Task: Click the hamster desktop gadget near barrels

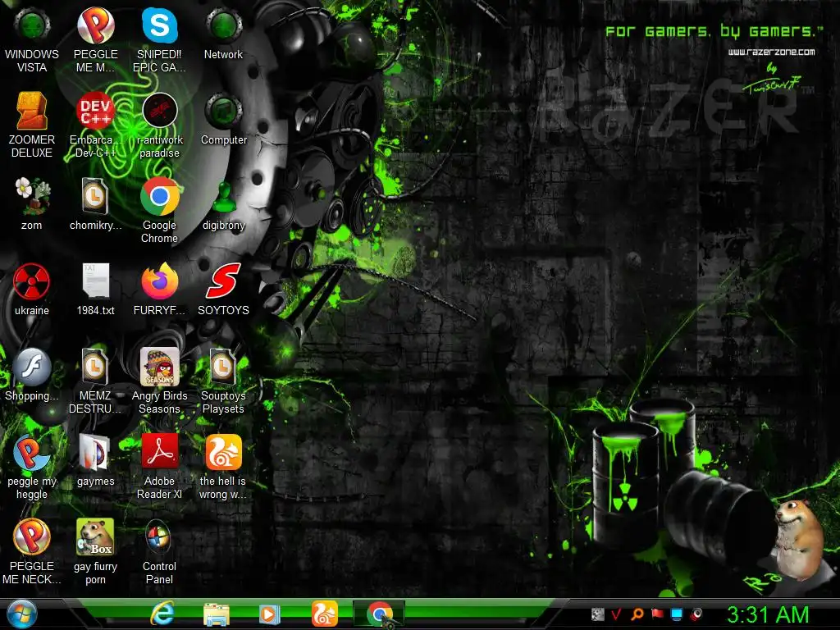Action: (797, 540)
